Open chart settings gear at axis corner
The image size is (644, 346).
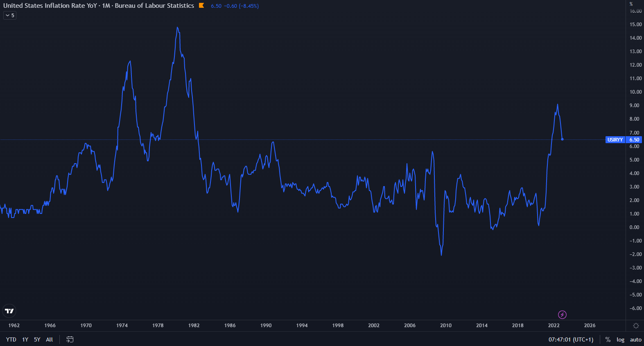coord(636,326)
